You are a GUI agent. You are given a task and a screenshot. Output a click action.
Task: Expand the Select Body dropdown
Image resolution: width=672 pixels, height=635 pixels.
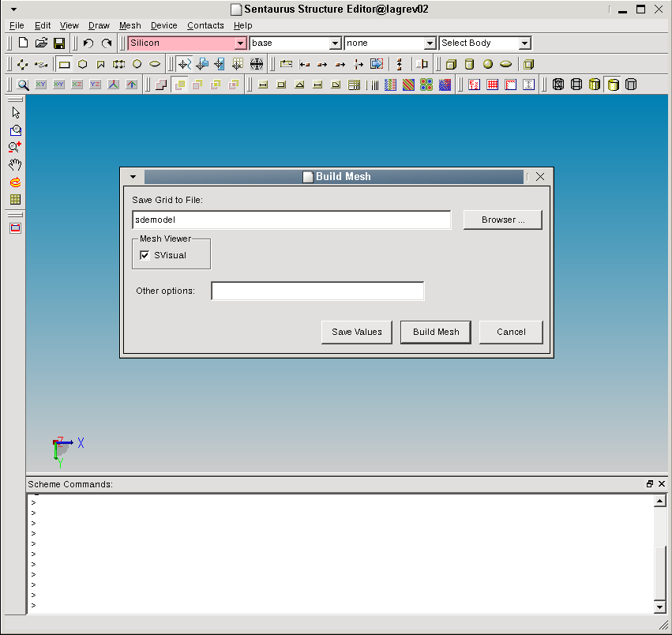pyautogui.click(x=525, y=43)
